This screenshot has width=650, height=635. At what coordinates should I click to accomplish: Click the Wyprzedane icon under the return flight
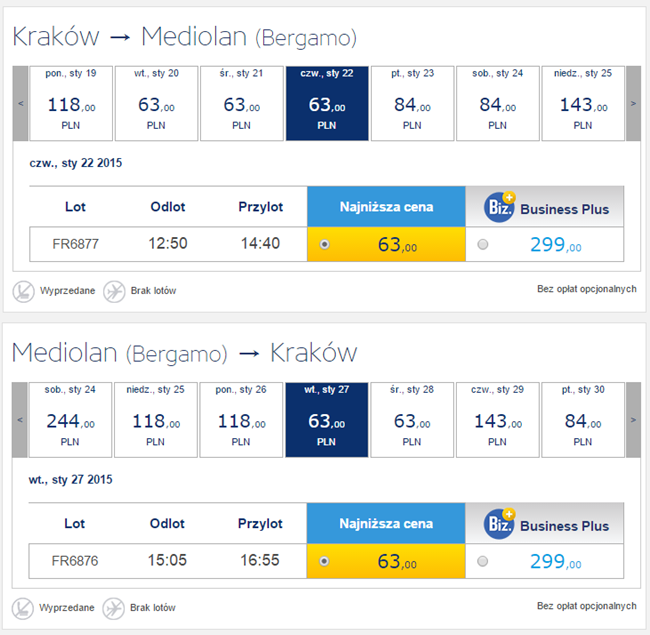tap(23, 608)
